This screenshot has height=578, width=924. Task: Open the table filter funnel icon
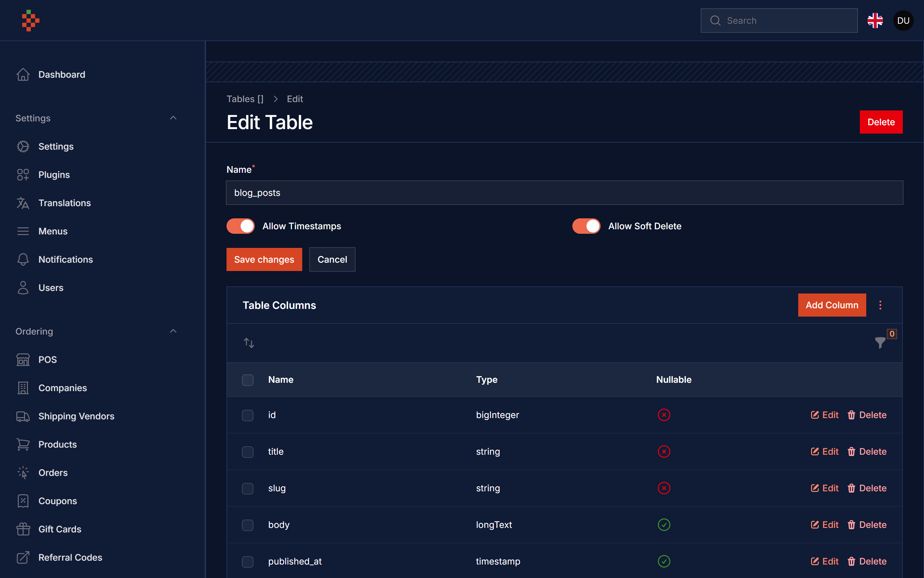(880, 343)
